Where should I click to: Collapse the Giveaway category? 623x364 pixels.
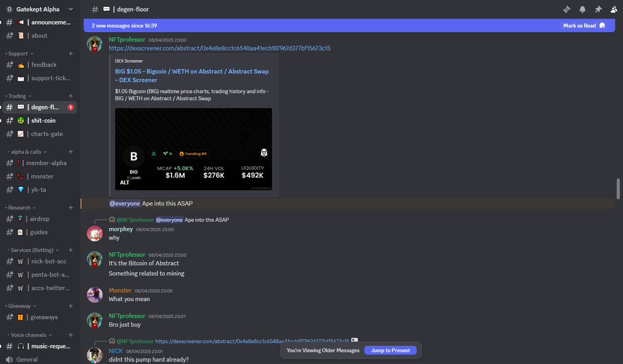[22, 306]
